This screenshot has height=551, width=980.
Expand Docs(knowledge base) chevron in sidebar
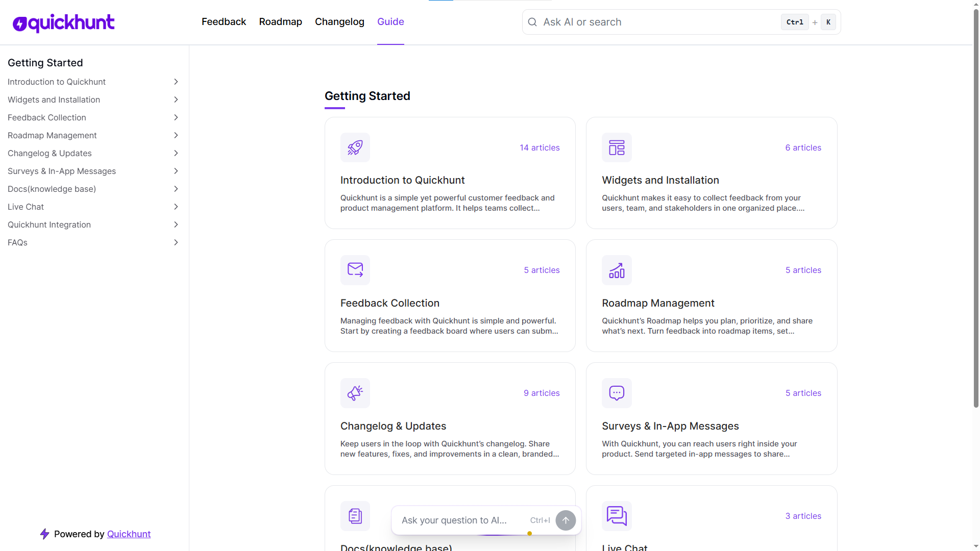point(176,189)
